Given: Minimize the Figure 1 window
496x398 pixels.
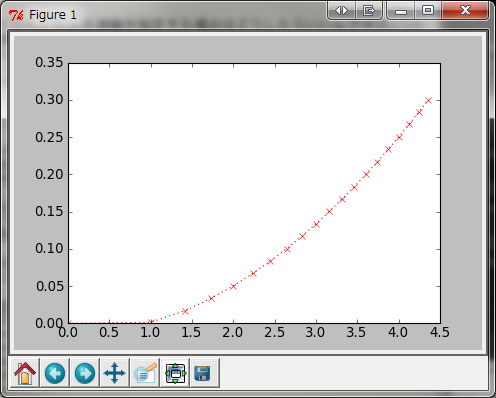Looking at the screenshot, I should pyautogui.click(x=401, y=11).
